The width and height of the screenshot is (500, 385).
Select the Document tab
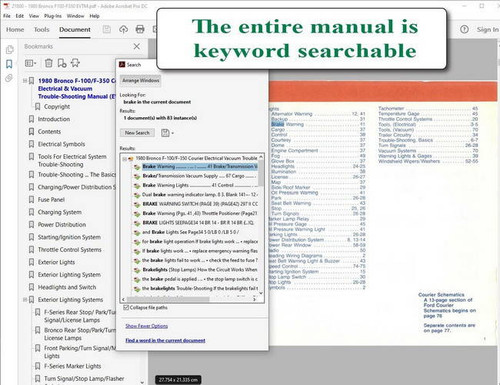pyautogui.click(x=75, y=30)
